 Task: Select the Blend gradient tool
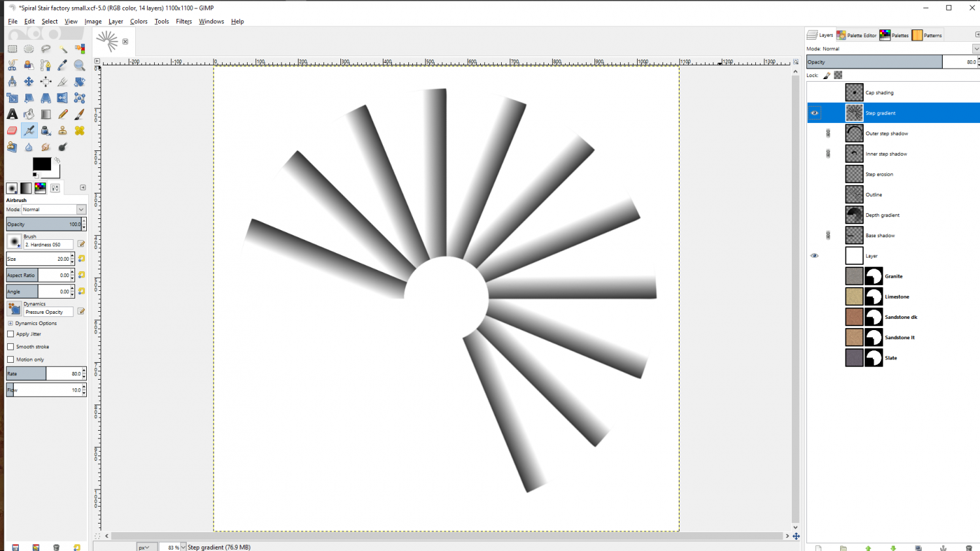[x=46, y=114]
